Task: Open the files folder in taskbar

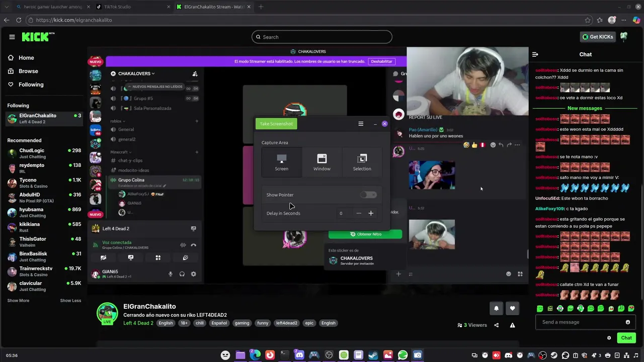Action: tap(240, 355)
